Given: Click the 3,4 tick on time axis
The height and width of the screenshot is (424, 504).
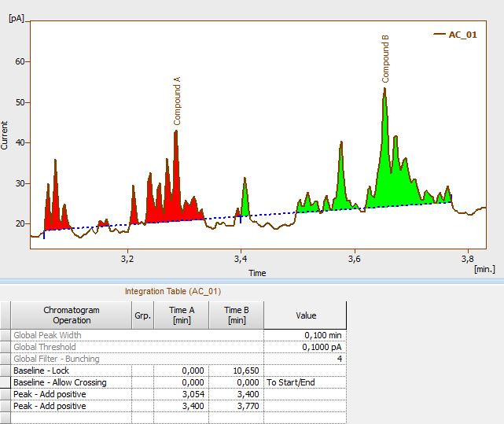Looking at the screenshot, I should [x=241, y=259].
